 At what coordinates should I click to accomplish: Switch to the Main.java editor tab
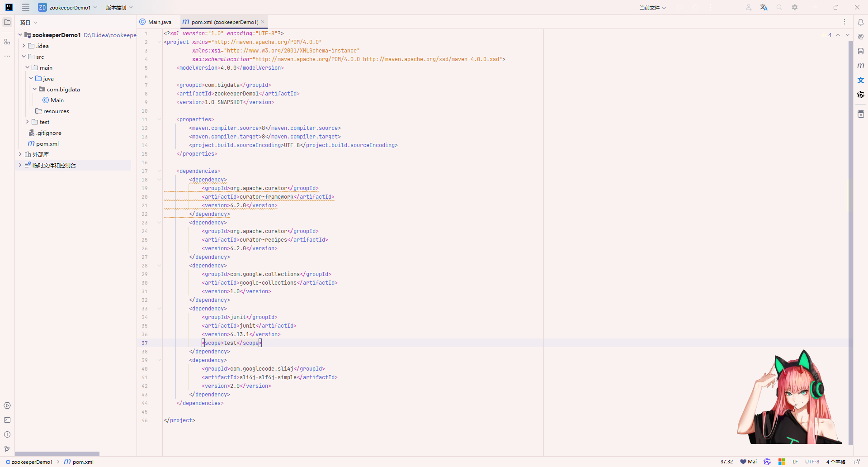click(156, 22)
